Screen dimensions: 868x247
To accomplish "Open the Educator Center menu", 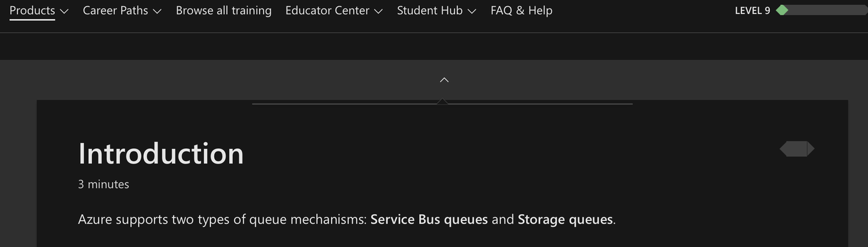I will tap(334, 10).
